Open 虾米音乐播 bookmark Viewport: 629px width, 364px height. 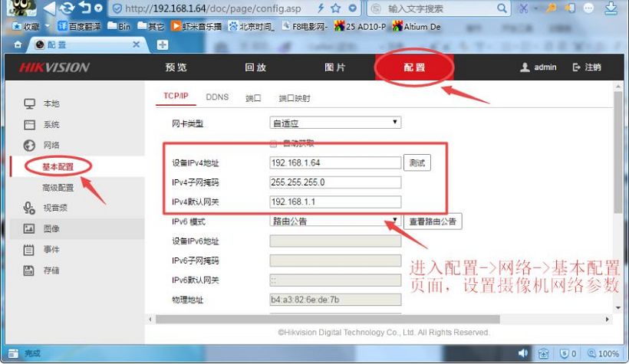pyautogui.click(x=196, y=27)
